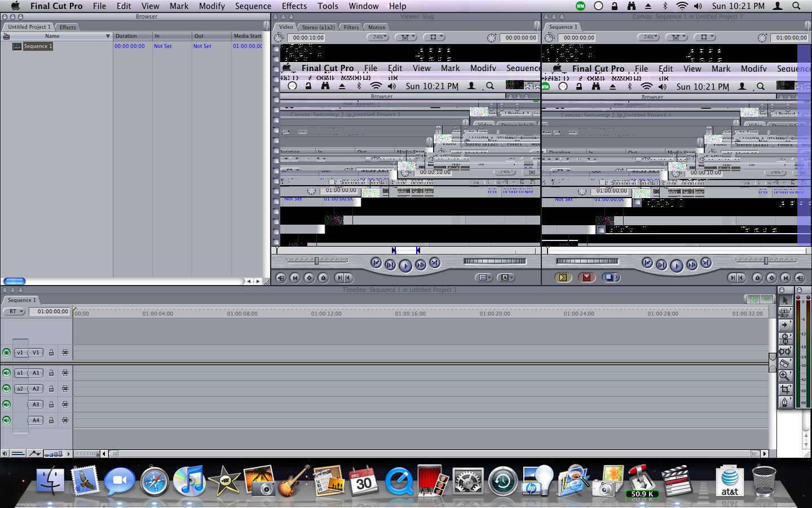
Task: Toggle Snapping button in Timeline
Action: (x=766, y=299)
